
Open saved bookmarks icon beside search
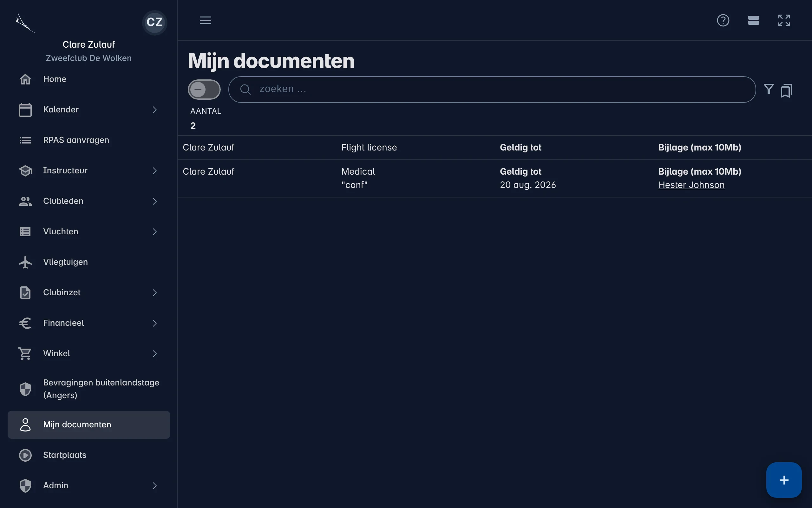click(787, 90)
